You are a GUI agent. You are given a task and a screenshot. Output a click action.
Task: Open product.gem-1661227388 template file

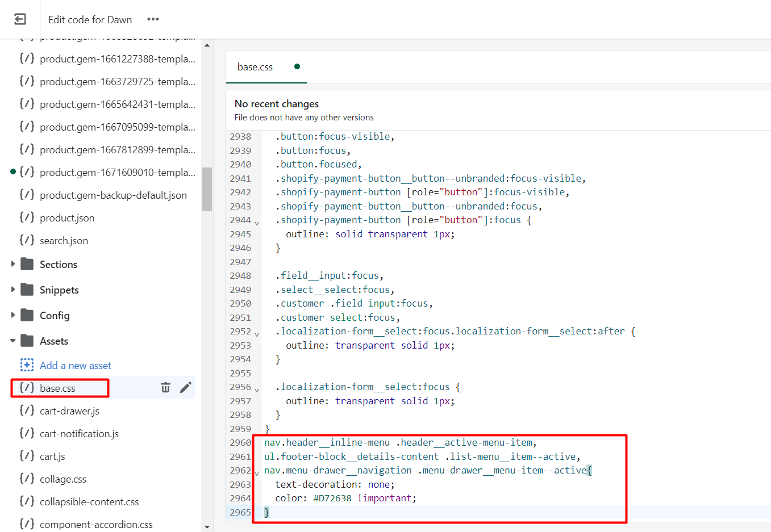pyautogui.click(x=118, y=58)
